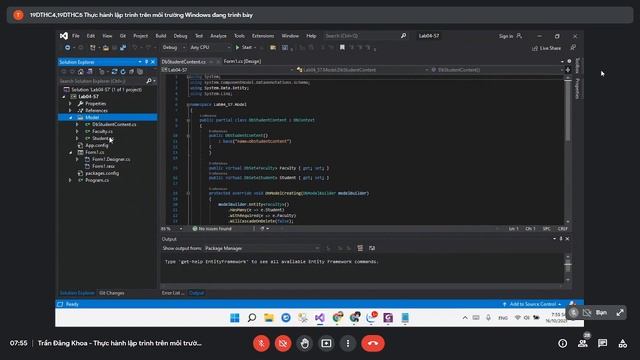Open the Debug menu
The width and height of the screenshot is (640, 360).
(180, 36)
